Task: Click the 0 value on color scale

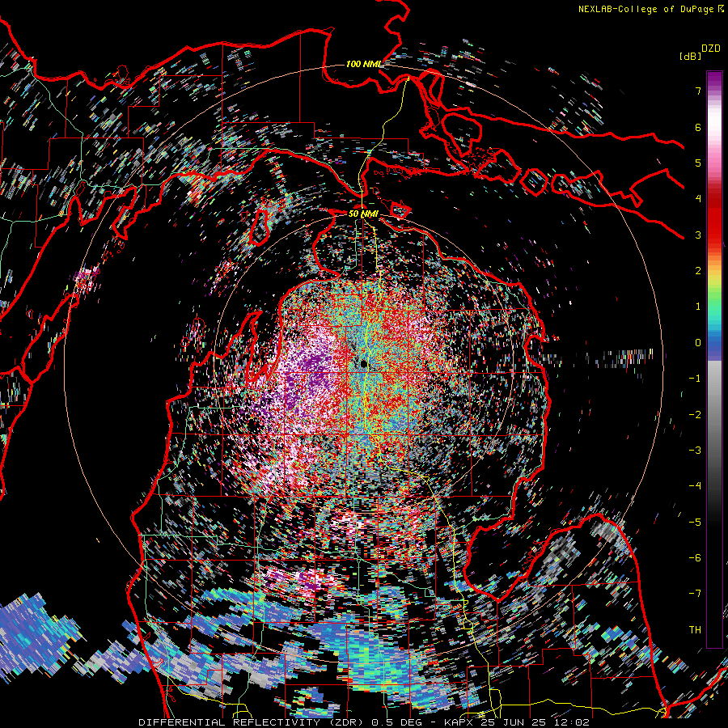Action: click(698, 343)
